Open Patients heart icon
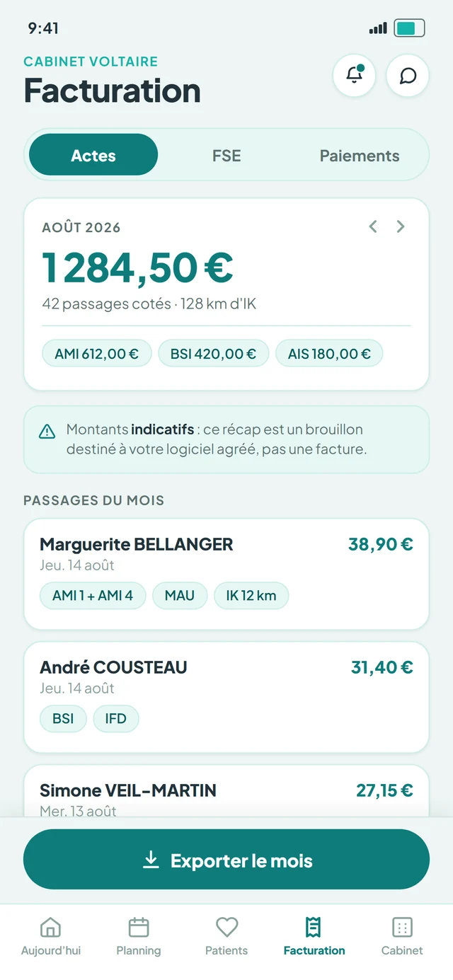Viewport: 453px width, 980px height. coord(226,927)
